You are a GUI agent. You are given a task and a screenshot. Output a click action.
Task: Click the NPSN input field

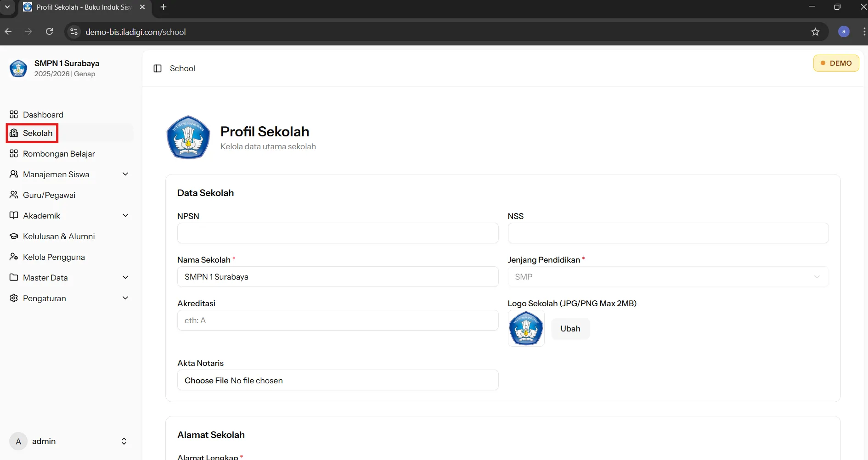pos(338,233)
